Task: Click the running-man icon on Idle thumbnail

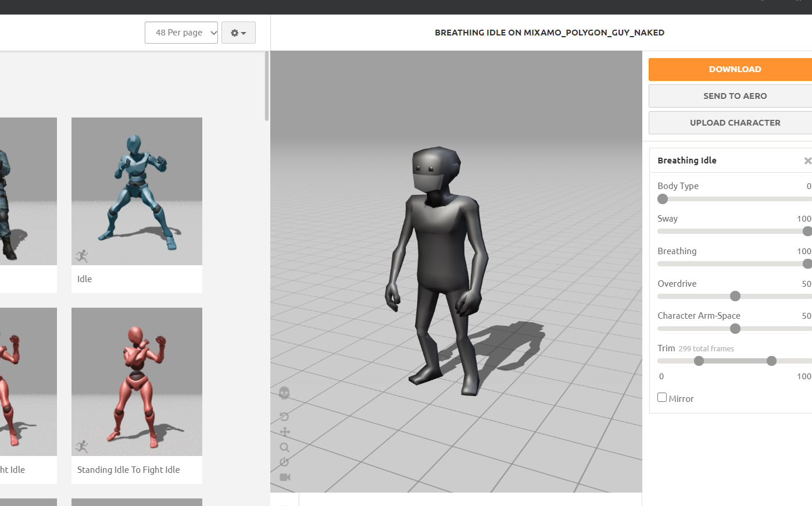Action: click(x=82, y=256)
